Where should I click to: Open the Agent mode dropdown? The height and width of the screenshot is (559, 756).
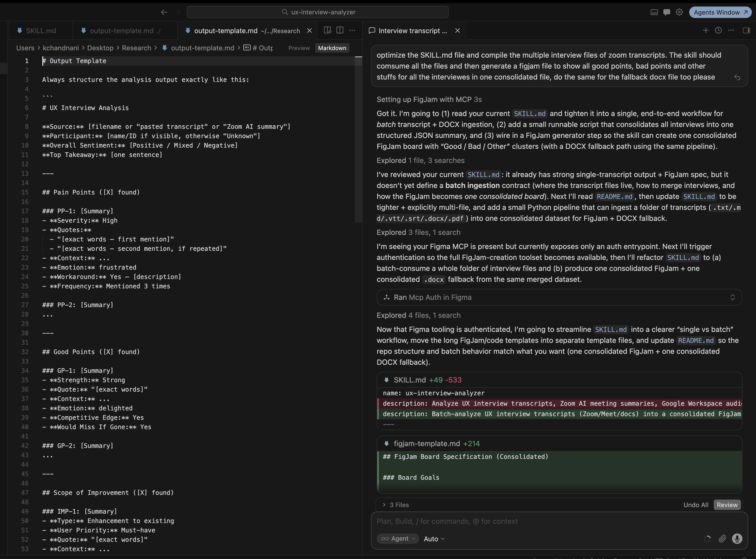click(x=398, y=539)
